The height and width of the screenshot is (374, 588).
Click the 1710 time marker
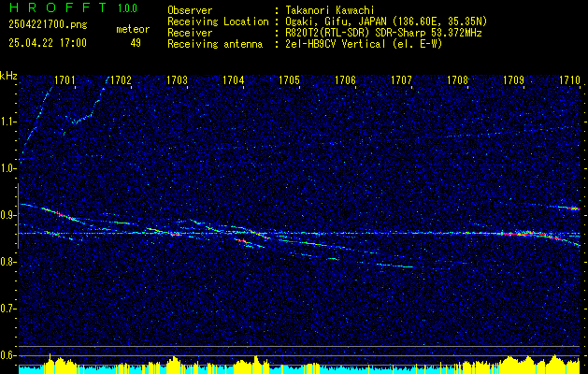coord(569,79)
